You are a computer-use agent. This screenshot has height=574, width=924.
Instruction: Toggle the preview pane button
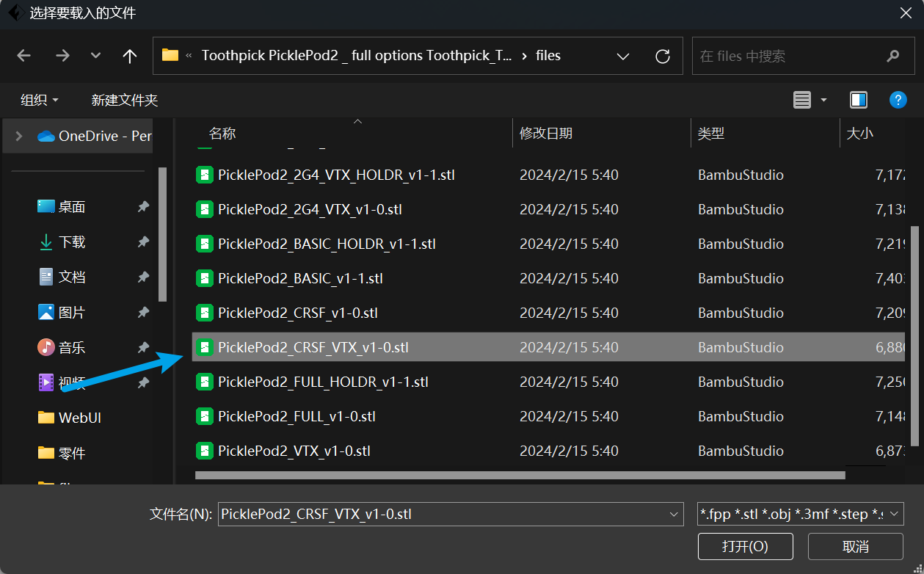coord(858,100)
